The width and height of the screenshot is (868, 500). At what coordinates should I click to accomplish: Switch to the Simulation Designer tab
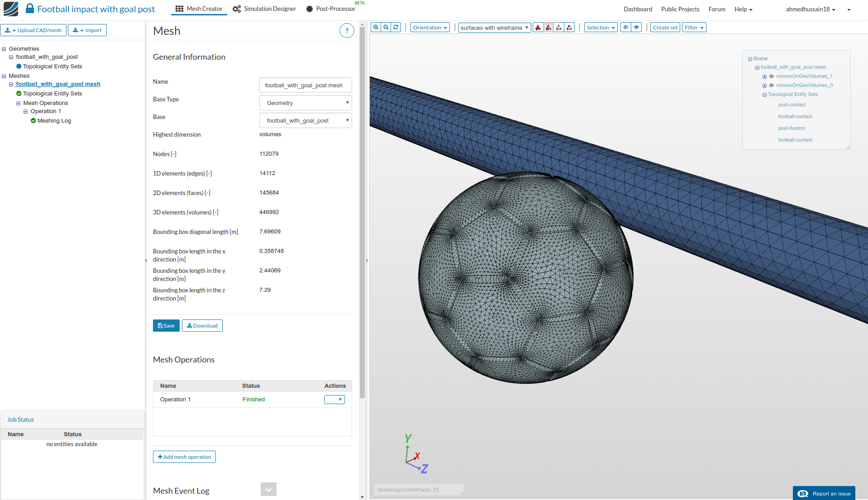264,9
